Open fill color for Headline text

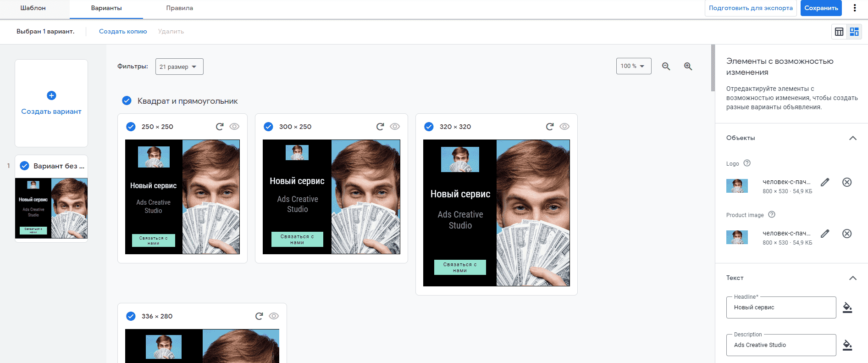tap(847, 307)
